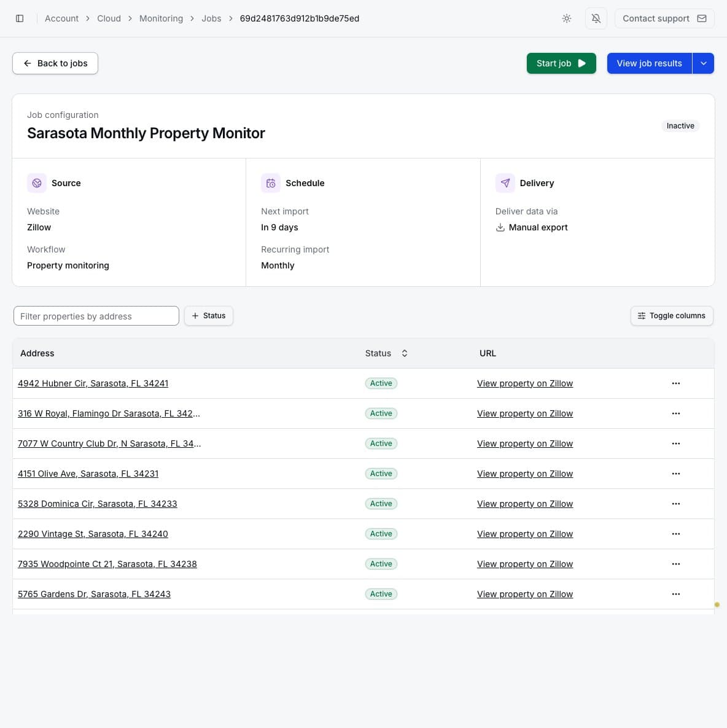The image size is (727, 728).
Task: Click the job ID 69d2481763d912b1b9de75ed
Action: tap(299, 18)
